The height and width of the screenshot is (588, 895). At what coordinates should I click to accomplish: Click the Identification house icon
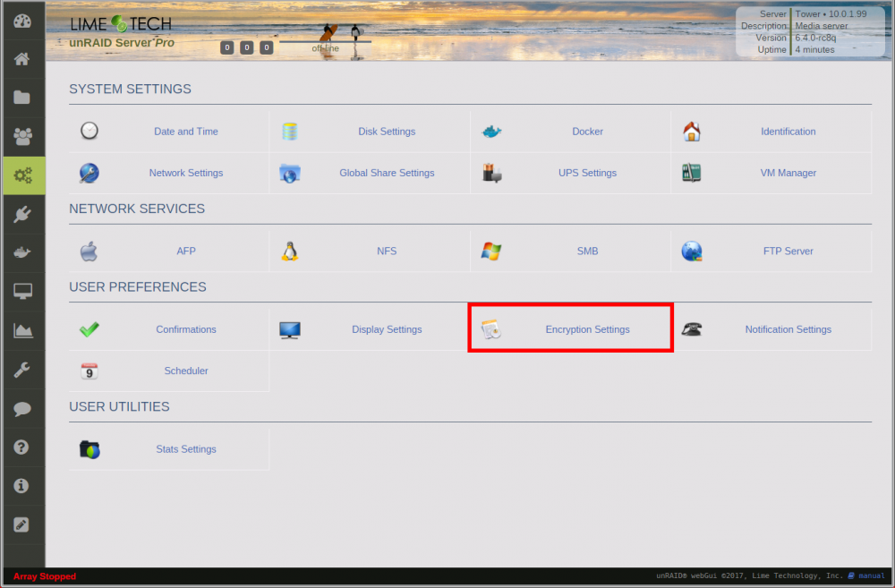pyautogui.click(x=692, y=132)
